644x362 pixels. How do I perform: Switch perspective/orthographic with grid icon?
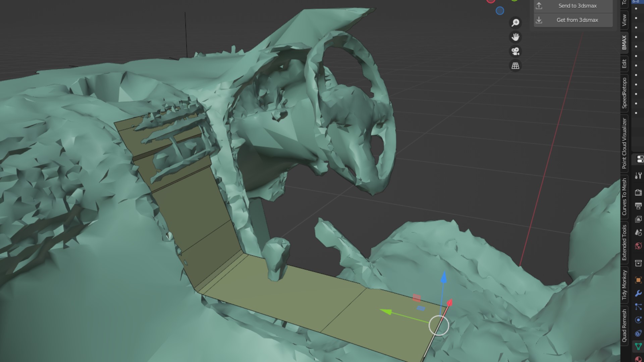pyautogui.click(x=516, y=66)
